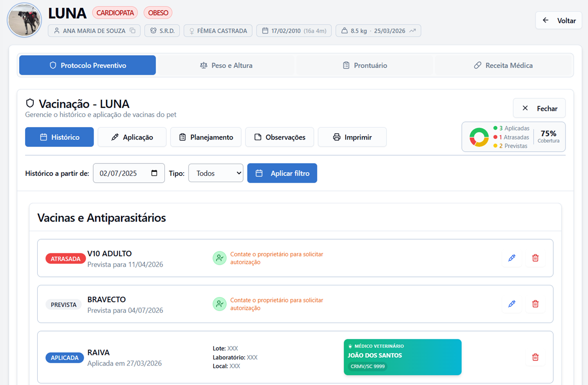Apply the V10 ADULTO vaccine via syringe icon

click(x=512, y=258)
